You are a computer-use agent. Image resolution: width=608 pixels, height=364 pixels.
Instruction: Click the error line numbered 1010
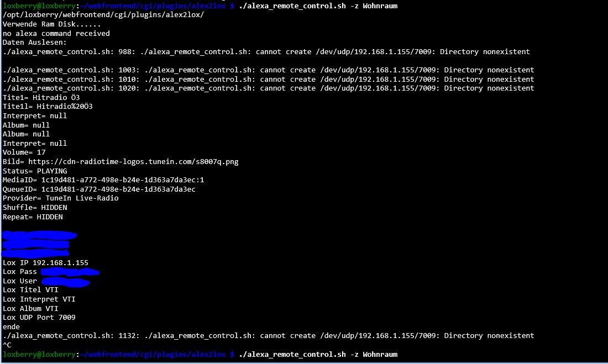[268, 79]
